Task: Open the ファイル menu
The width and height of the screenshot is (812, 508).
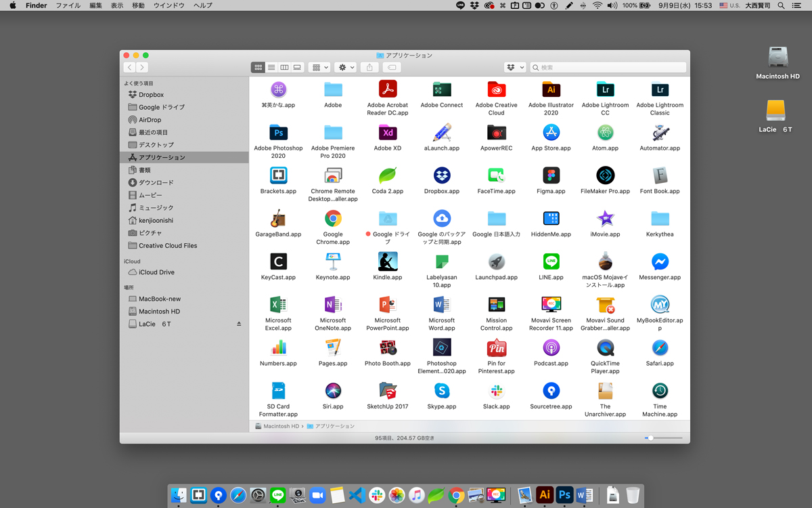Action: pyautogui.click(x=68, y=5)
